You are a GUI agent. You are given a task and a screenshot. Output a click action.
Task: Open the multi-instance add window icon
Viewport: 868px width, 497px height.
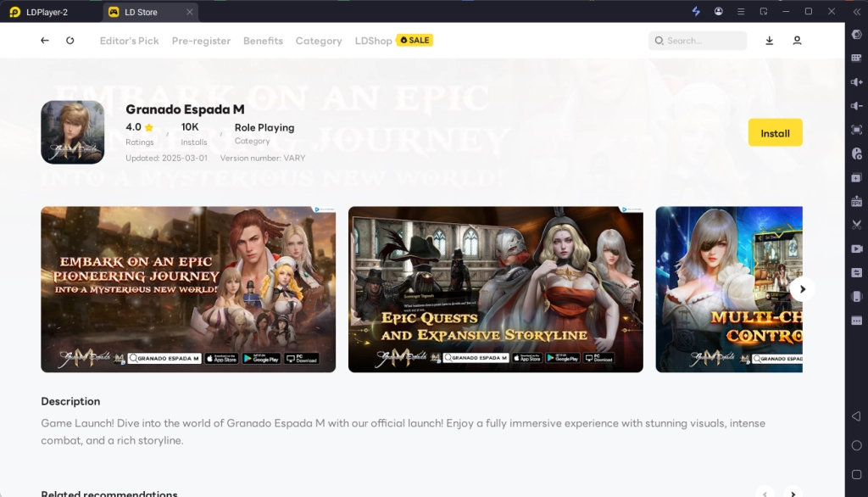857,178
